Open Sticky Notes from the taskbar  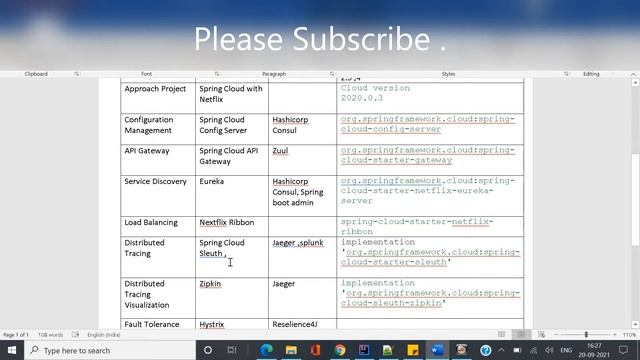[413, 350]
